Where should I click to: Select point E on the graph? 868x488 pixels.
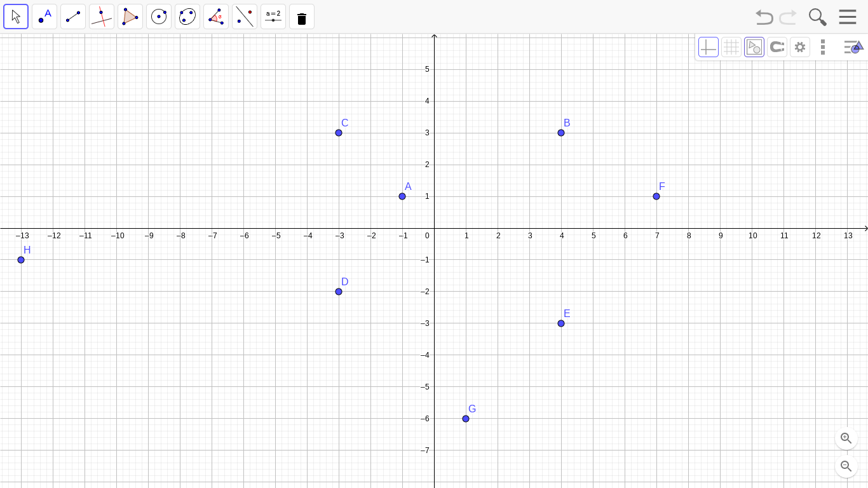tap(561, 323)
